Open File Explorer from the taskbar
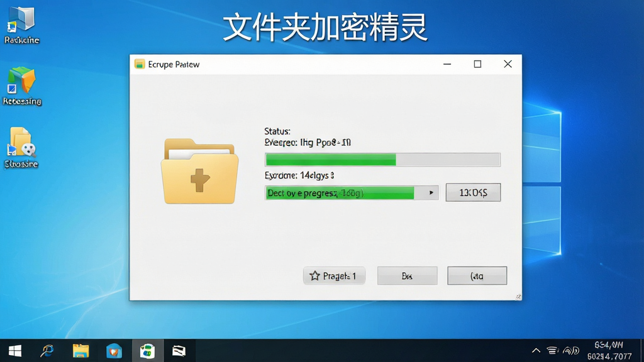 pos(81,351)
